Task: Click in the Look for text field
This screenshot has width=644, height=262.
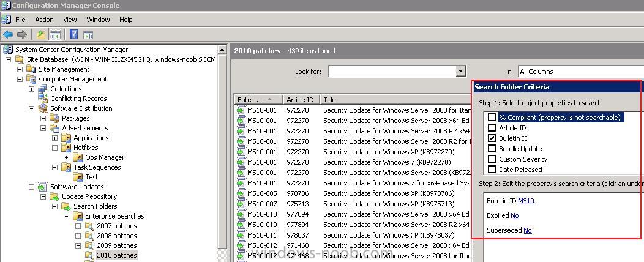Action: pos(392,72)
